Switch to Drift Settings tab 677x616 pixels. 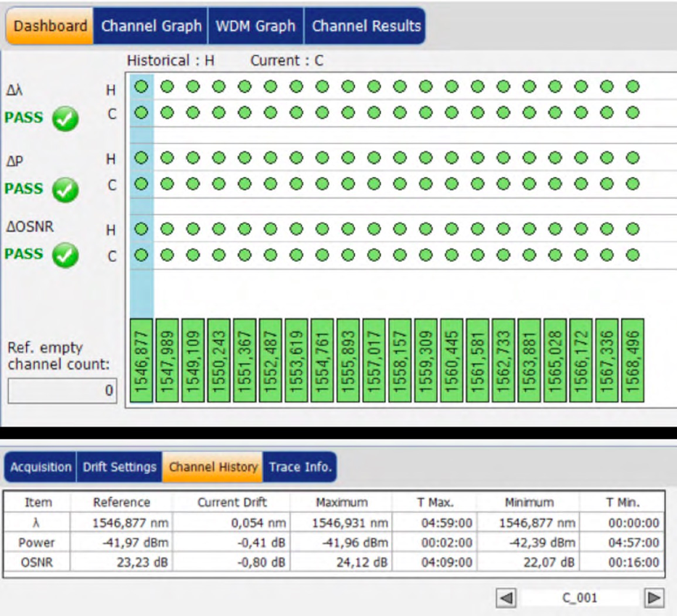pyautogui.click(x=120, y=467)
